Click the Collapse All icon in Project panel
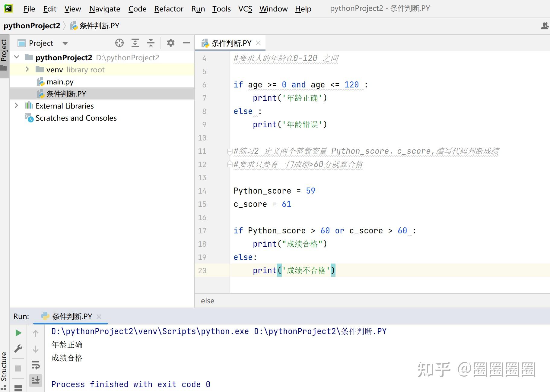The height and width of the screenshot is (392, 550). click(151, 43)
